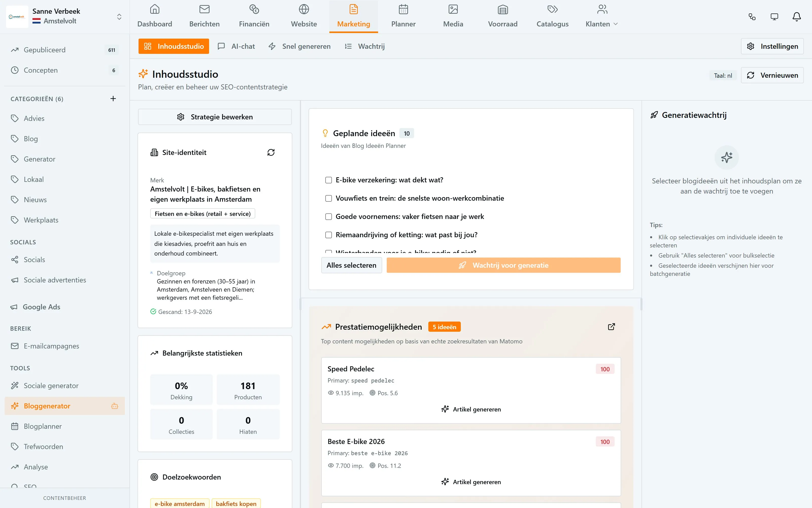
Task: Click the Vernieuwen button
Action: point(772,75)
